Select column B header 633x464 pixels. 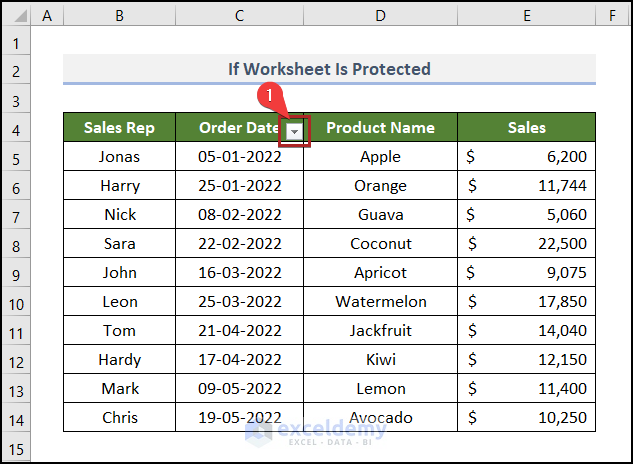pyautogui.click(x=119, y=15)
